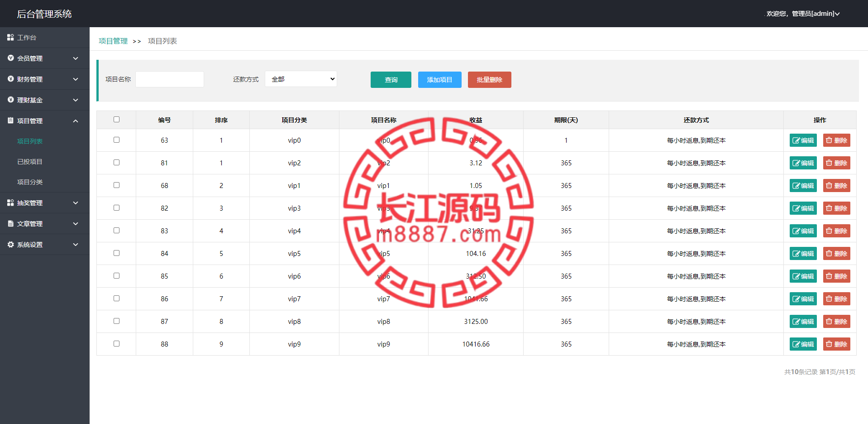Click edit pencil icon for row 82
This screenshot has width=868, height=424.
click(796, 208)
